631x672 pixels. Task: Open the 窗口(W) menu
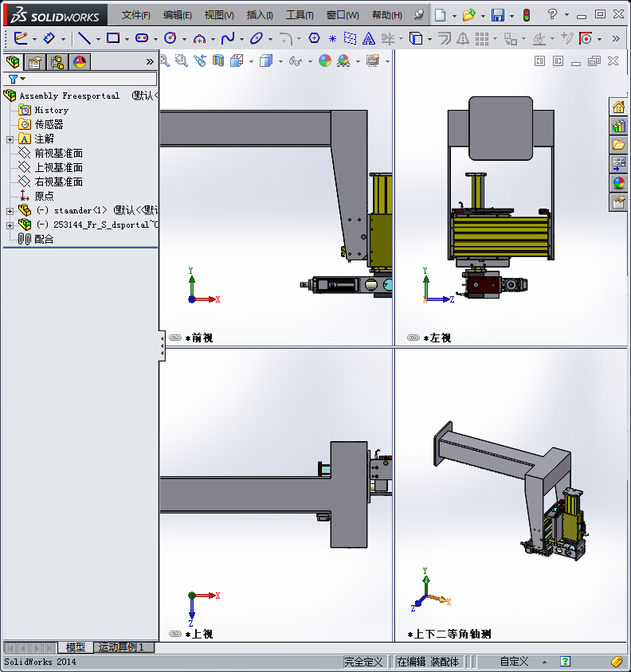point(343,15)
